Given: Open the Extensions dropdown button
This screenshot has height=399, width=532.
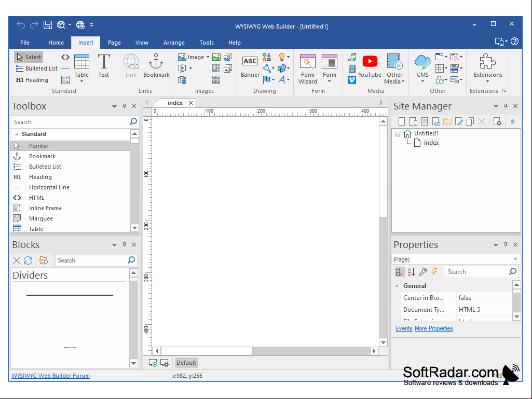Looking at the screenshot, I should click(x=488, y=68).
